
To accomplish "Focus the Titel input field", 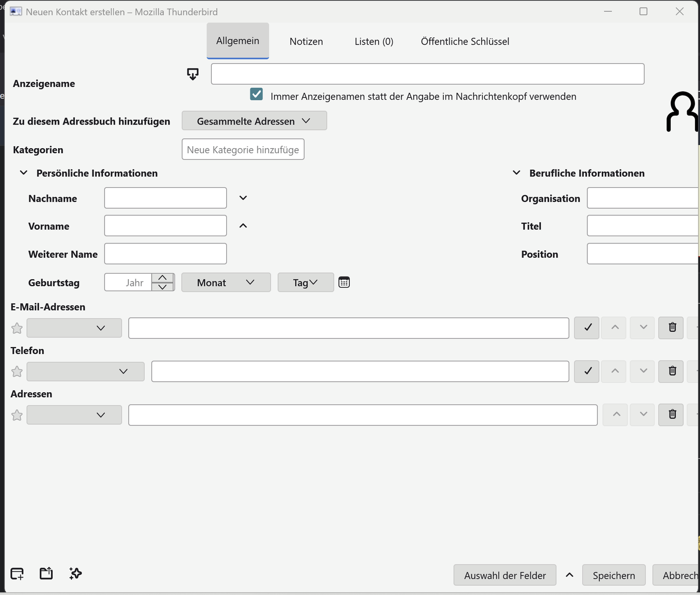I will pyautogui.click(x=643, y=226).
